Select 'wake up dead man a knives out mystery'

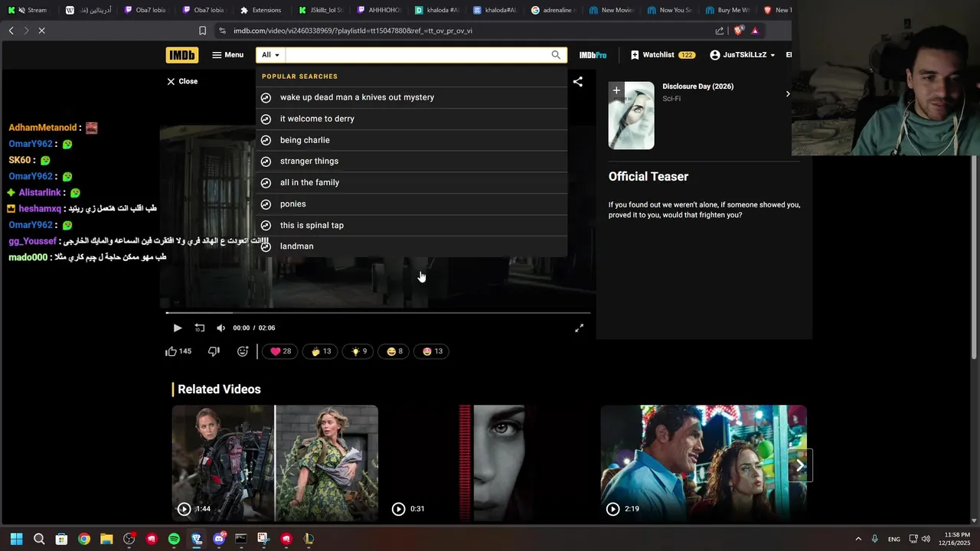412,97
